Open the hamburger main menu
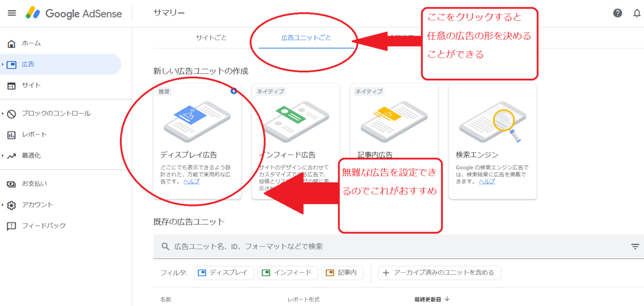Image resolution: width=644 pixels, height=306 pixels. click(x=12, y=13)
